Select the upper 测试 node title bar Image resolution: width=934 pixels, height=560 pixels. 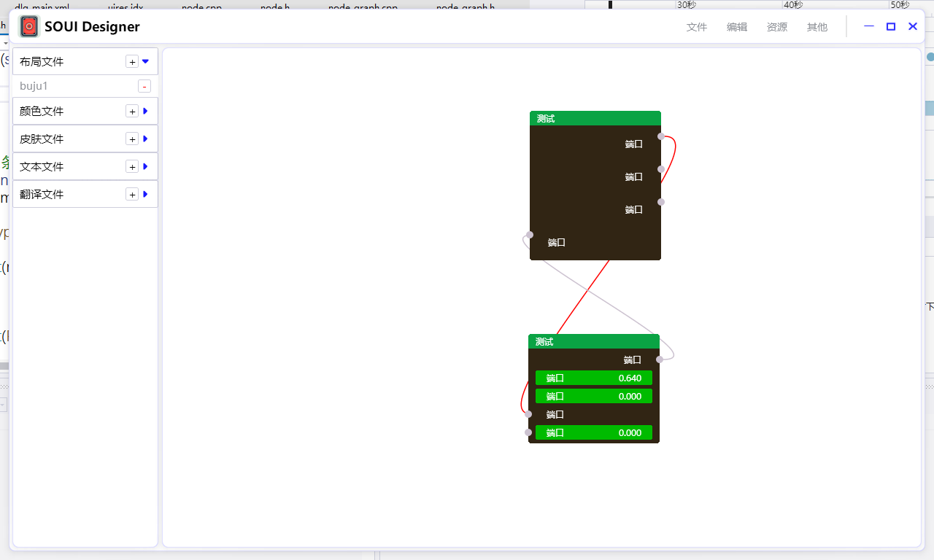tap(595, 118)
